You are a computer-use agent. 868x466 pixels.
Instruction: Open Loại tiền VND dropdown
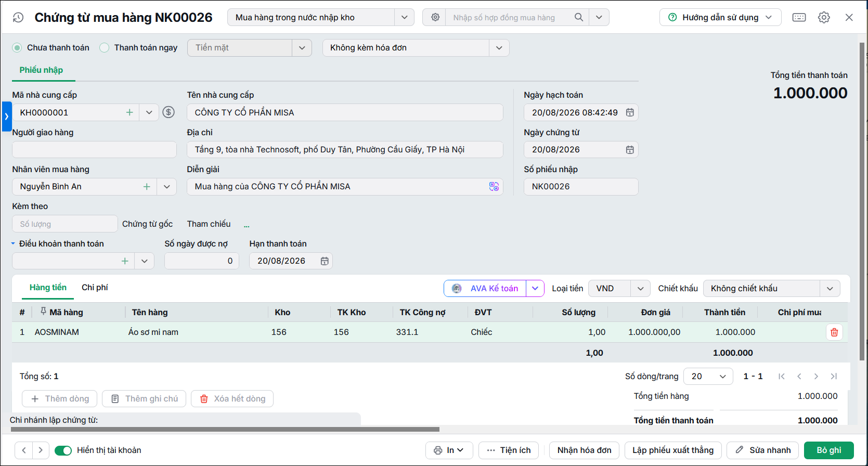[640, 289]
